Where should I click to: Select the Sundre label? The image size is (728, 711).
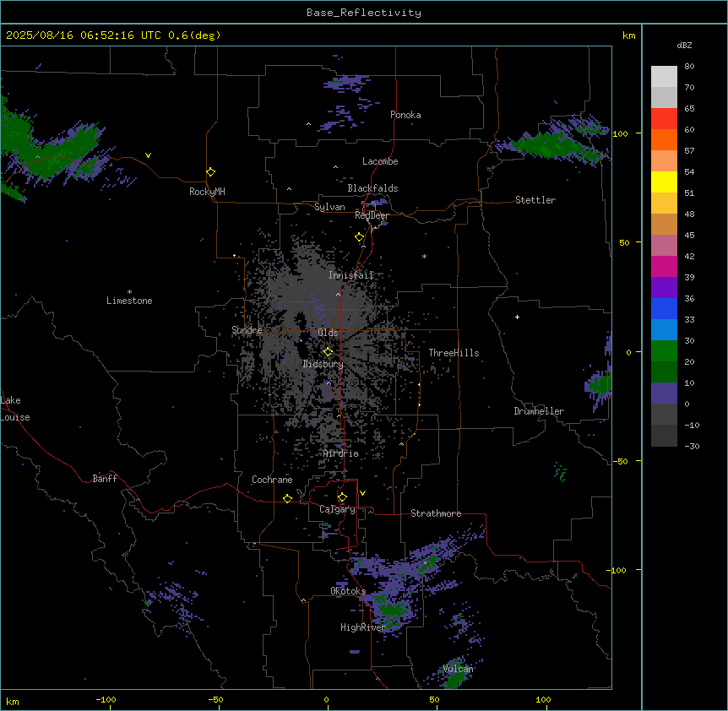[x=247, y=330]
